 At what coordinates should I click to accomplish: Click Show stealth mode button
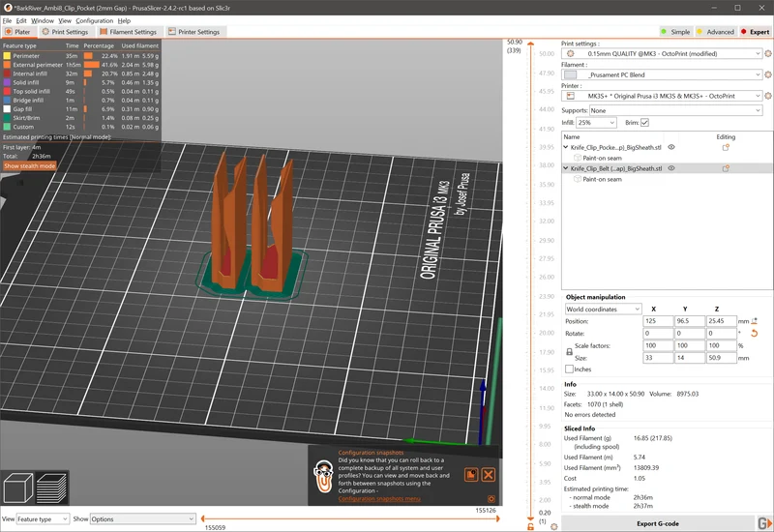click(30, 166)
